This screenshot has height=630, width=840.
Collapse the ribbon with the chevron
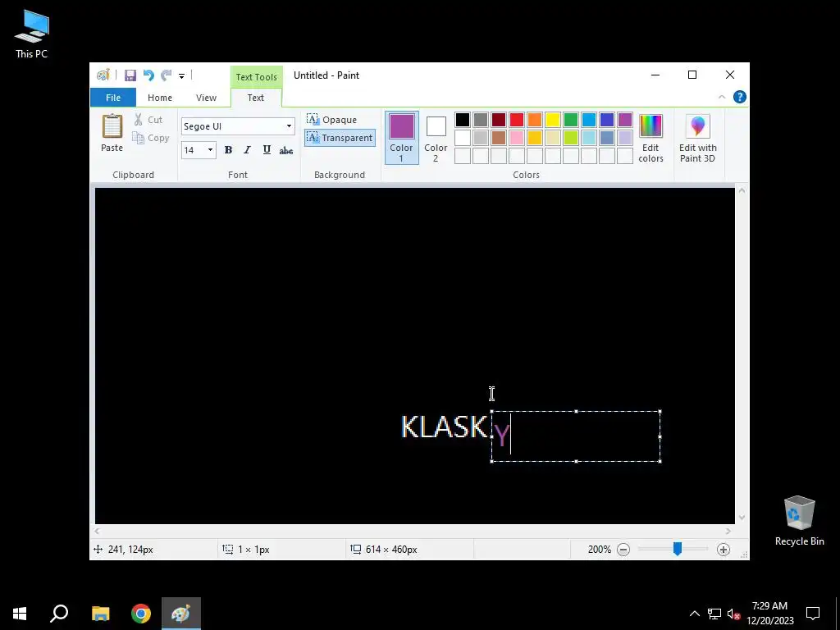click(722, 97)
